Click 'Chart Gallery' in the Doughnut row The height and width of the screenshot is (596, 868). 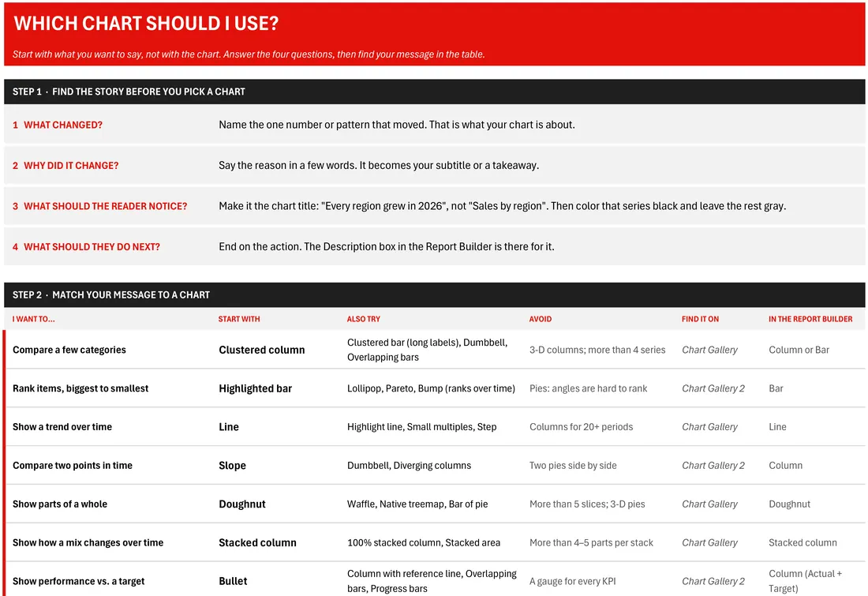coord(709,504)
